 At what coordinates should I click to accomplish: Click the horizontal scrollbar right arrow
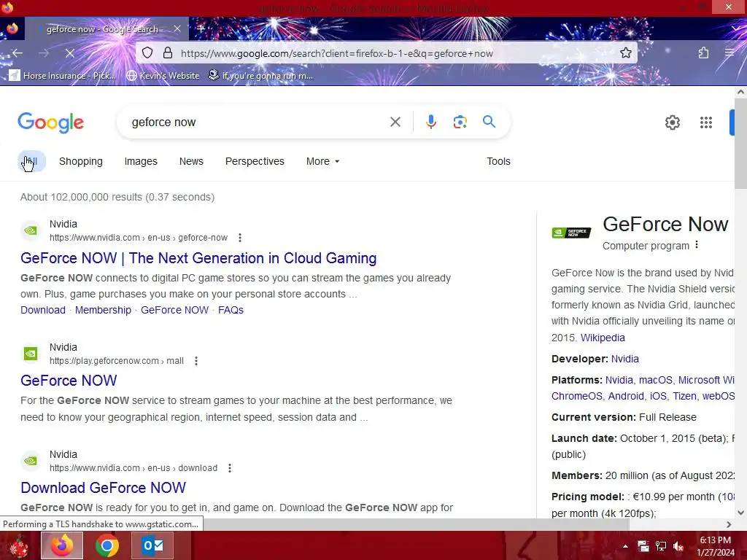click(x=729, y=524)
